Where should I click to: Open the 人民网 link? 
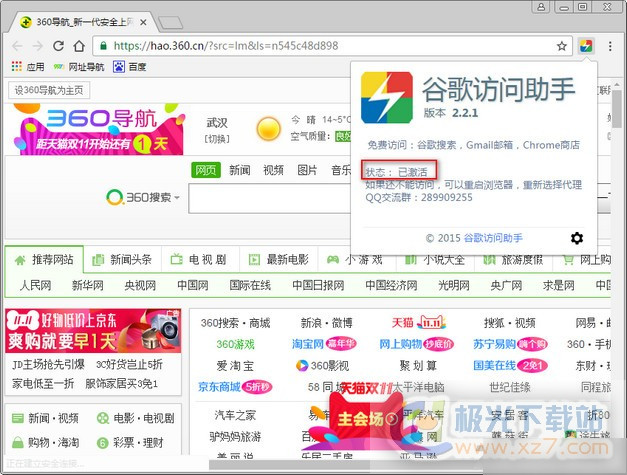pyautogui.click(x=35, y=285)
